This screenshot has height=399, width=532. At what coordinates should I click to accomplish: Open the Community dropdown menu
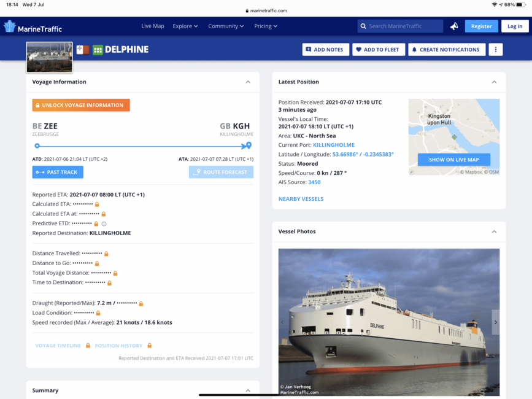226,26
